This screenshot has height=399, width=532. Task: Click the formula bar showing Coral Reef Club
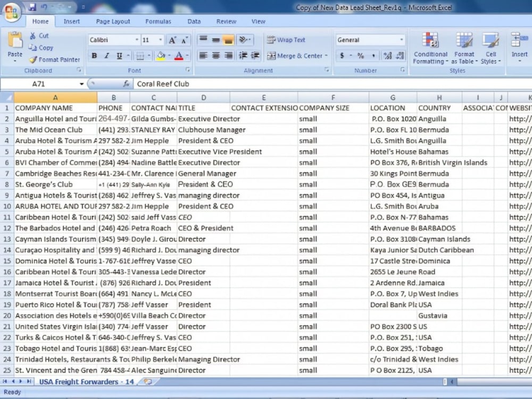coord(332,84)
